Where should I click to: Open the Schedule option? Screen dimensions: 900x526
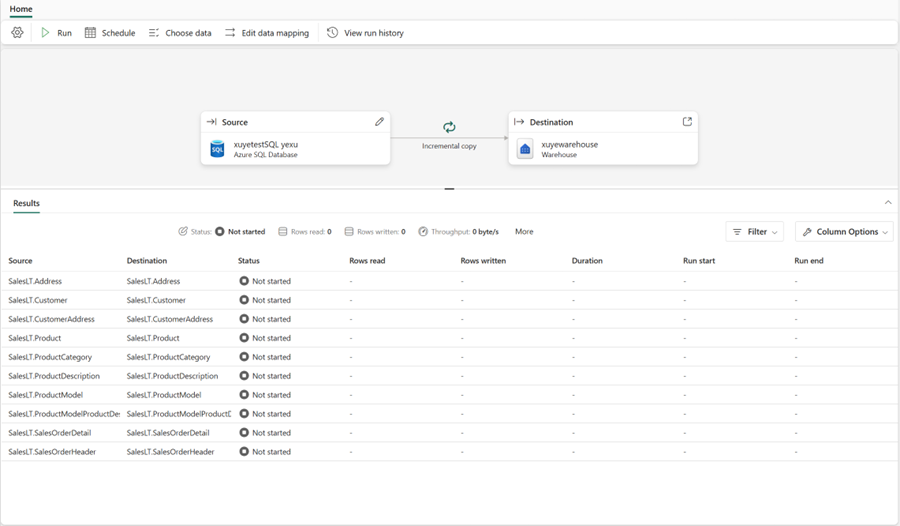[110, 33]
